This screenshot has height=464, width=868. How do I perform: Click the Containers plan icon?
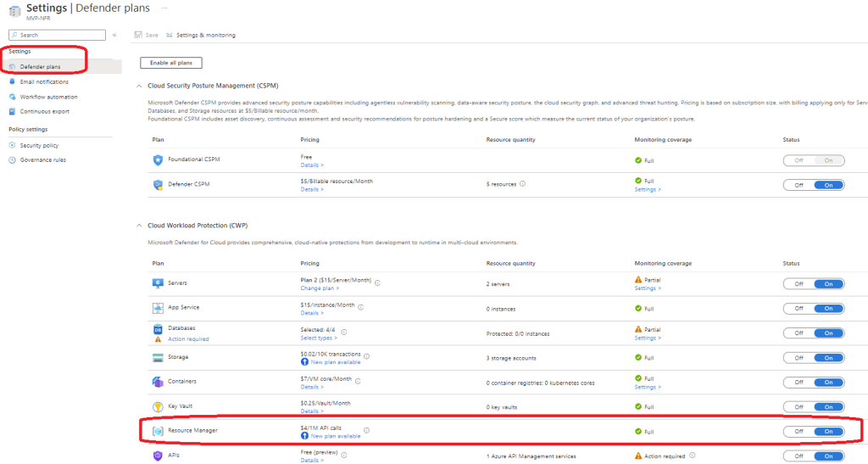pyautogui.click(x=158, y=383)
